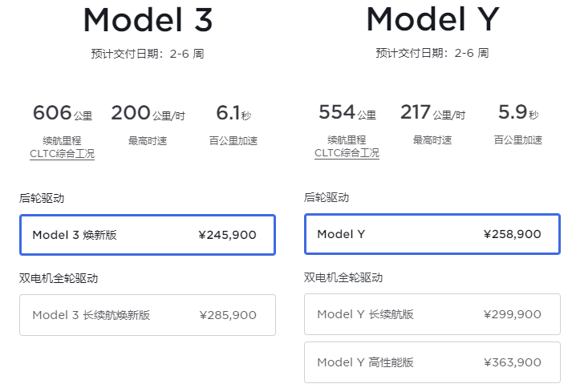Click the Model Y heading
572x392 pixels.
432,20
